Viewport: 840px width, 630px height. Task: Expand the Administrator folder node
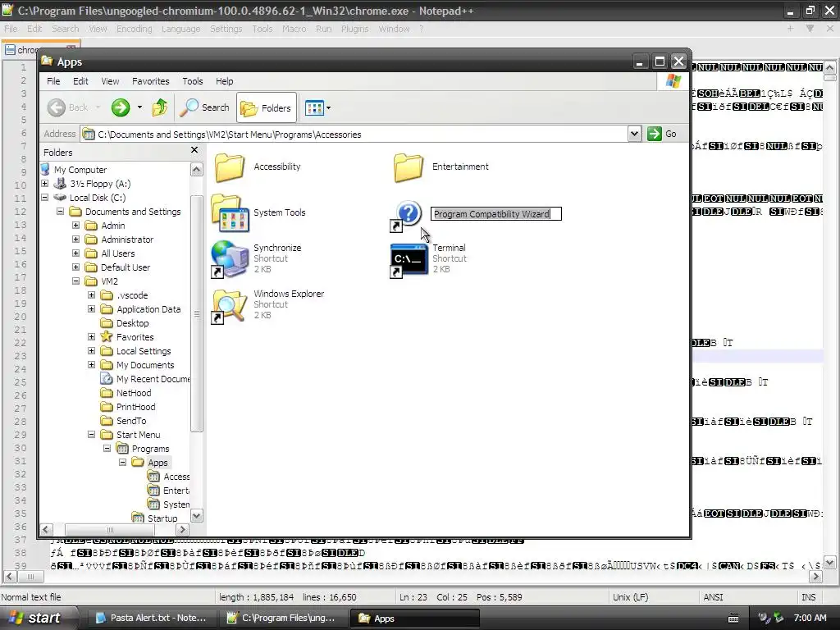pos(76,240)
